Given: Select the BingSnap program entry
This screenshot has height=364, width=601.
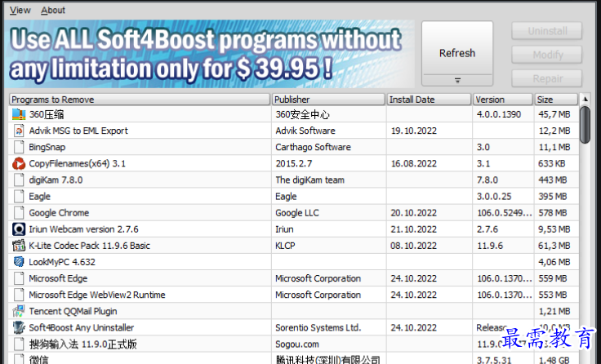Looking at the screenshot, I should 47,147.
